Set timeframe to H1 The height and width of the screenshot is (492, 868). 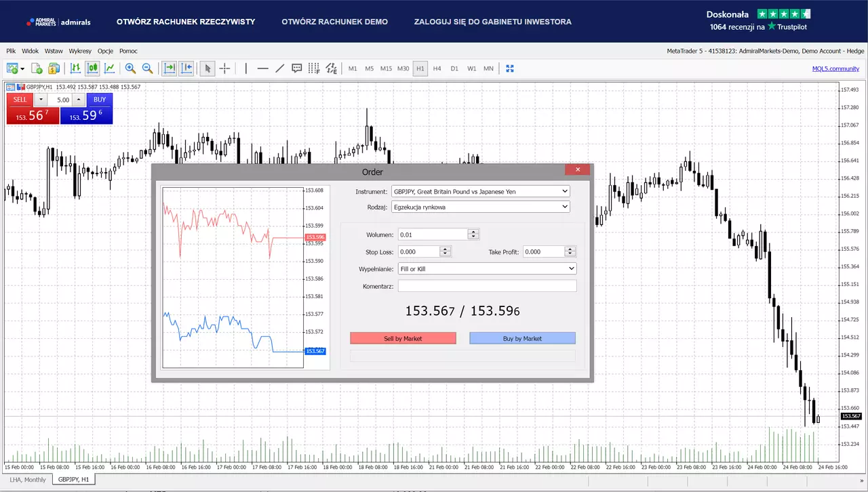(420, 68)
